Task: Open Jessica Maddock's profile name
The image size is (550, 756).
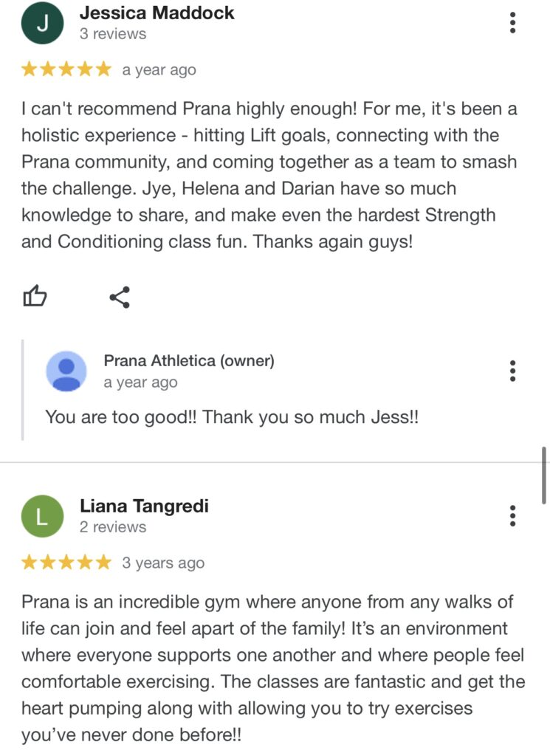Action: click(157, 13)
